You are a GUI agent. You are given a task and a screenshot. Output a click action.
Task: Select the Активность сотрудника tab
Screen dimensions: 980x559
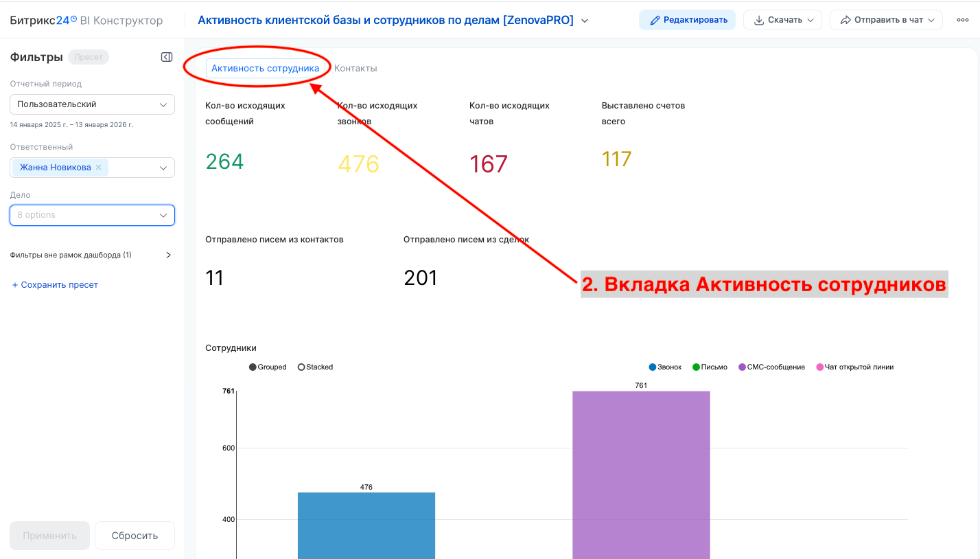(266, 68)
